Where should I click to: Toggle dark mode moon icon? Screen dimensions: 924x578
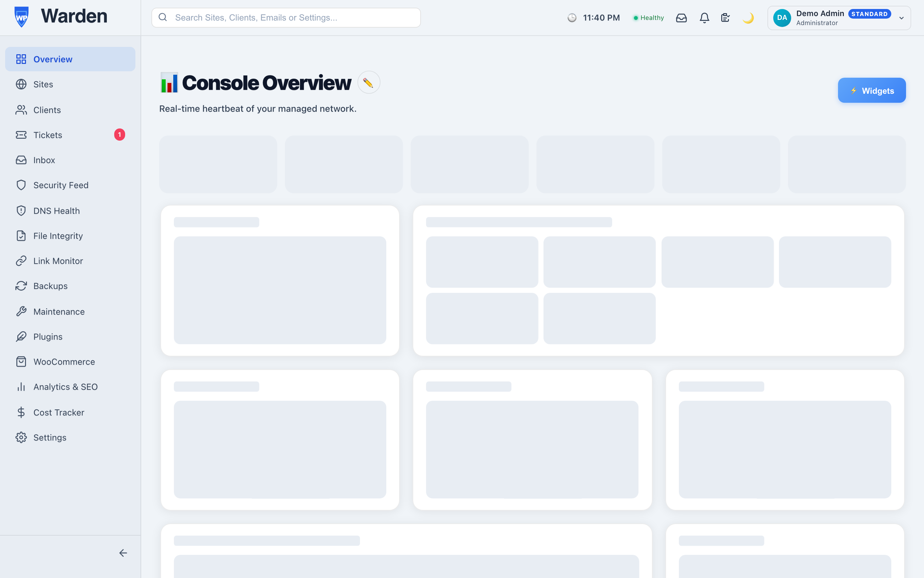tap(748, 18)
